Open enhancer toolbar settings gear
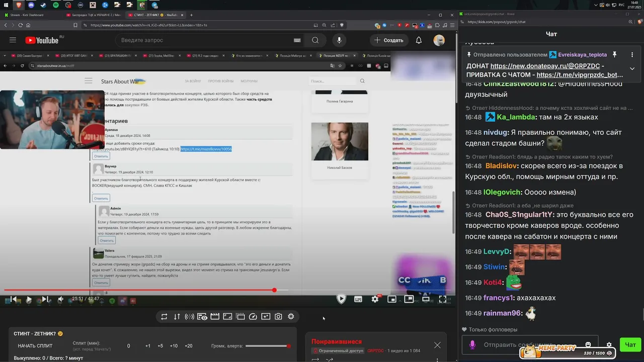The image size is (644, 362). (291, 317)
